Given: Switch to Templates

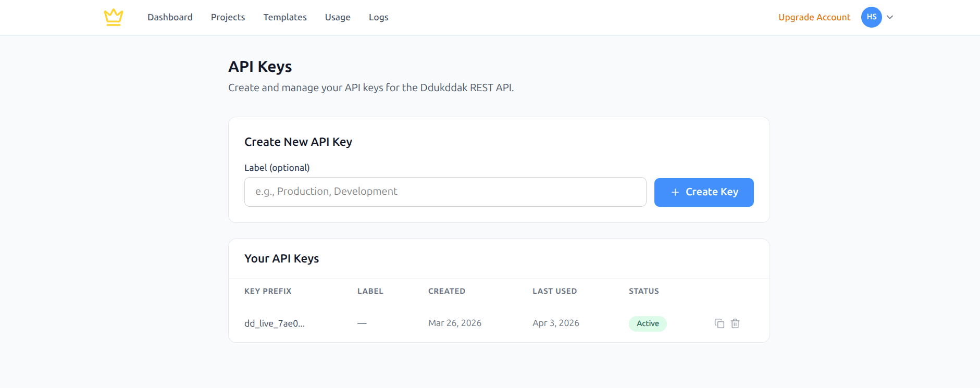Looking at the screenshot, I should 285,17.
